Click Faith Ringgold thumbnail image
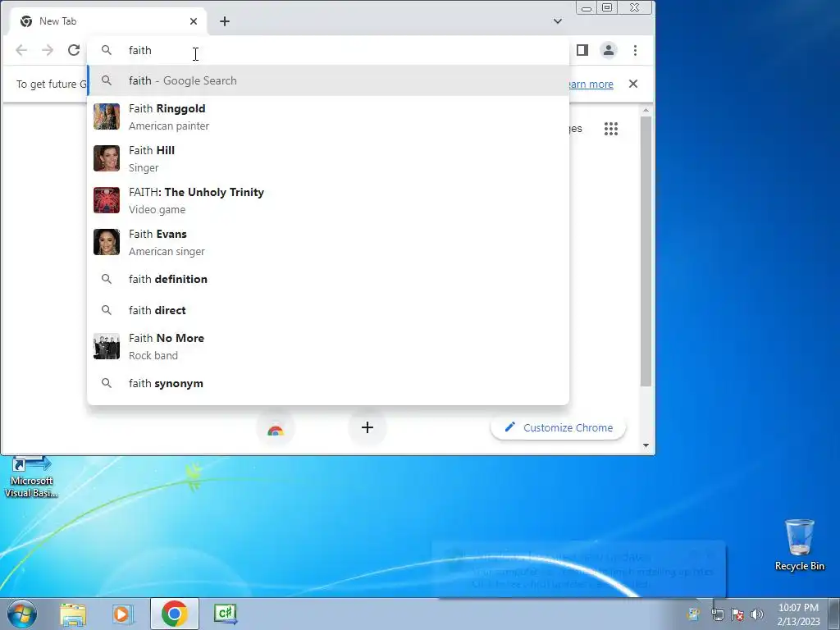The image size is (840, 630). 107,116
